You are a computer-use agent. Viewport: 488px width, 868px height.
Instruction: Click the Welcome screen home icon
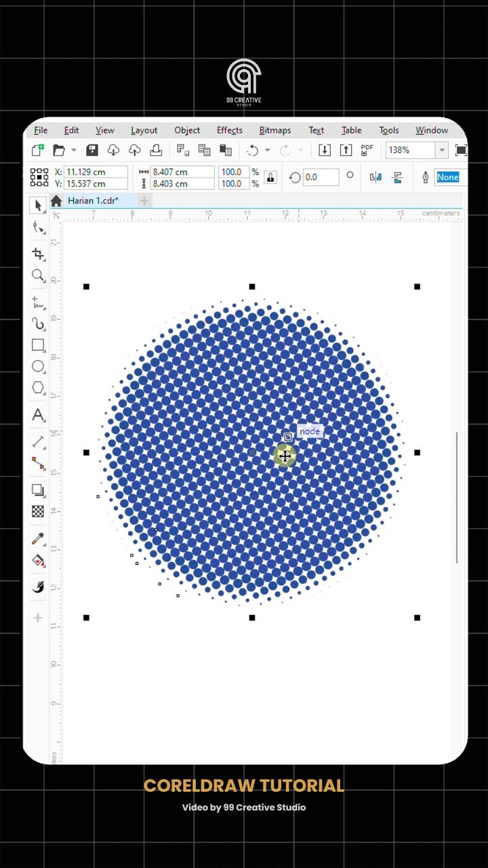56,201
